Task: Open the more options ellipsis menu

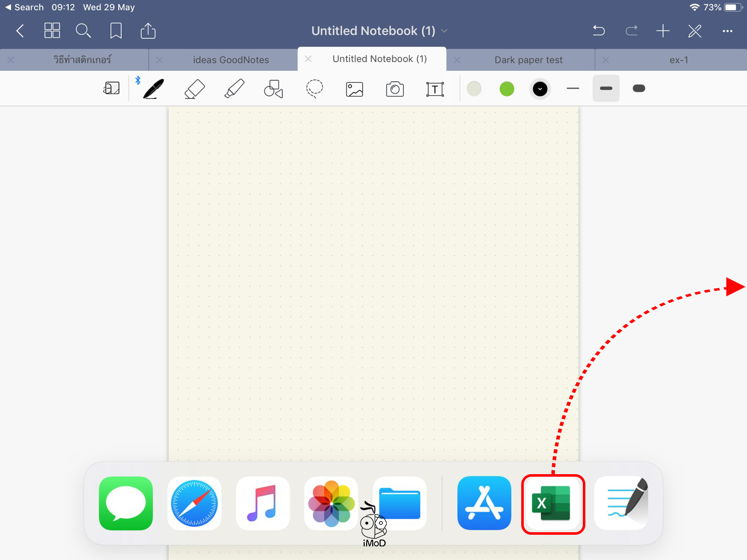Action: tap(727, 31)
